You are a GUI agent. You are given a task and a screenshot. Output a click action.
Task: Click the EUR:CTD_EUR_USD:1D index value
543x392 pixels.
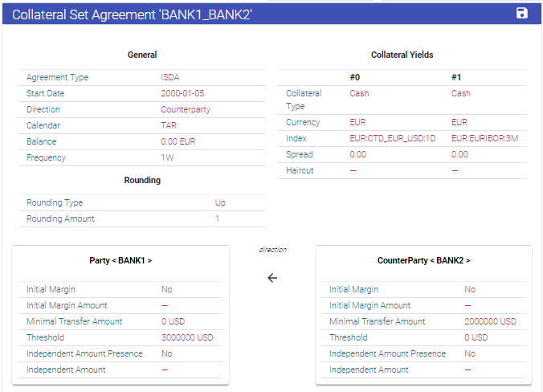[x=393, y=138]
